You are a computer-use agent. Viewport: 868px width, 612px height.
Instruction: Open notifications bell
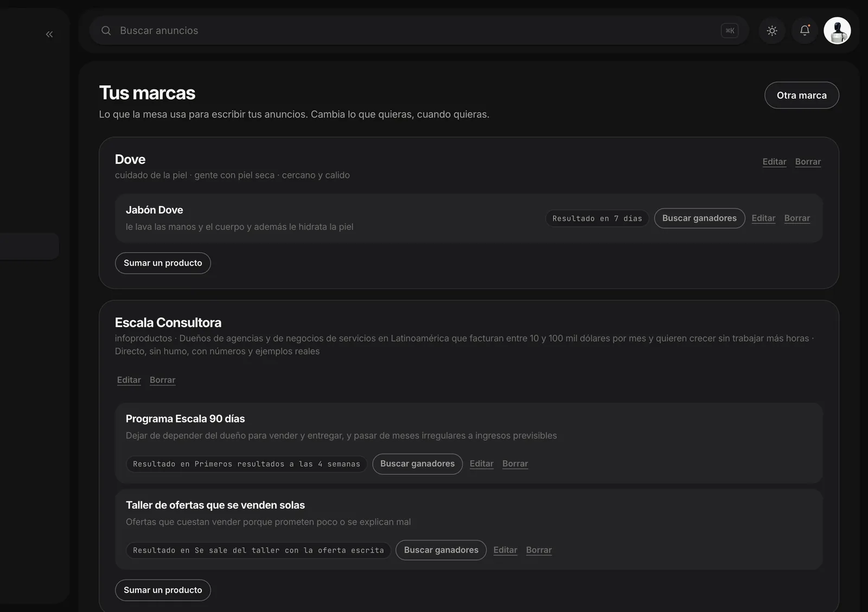coord(805,30)
